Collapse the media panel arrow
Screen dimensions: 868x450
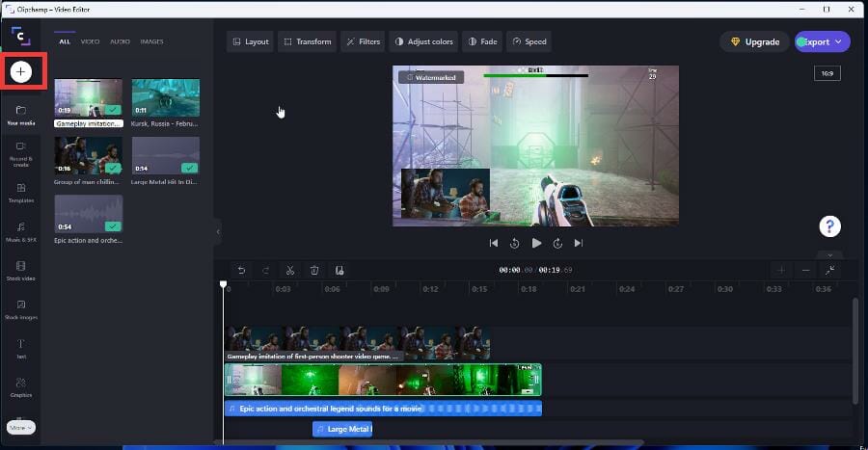(218, 231)
